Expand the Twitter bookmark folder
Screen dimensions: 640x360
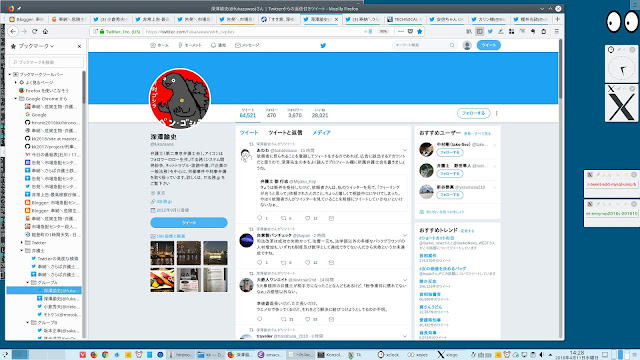pyautogui.click(x=22, y=242)
